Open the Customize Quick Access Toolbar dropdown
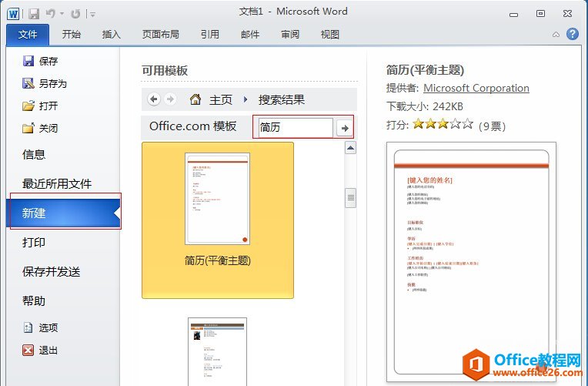Screen dimensions: 588x386 (92, 15)
